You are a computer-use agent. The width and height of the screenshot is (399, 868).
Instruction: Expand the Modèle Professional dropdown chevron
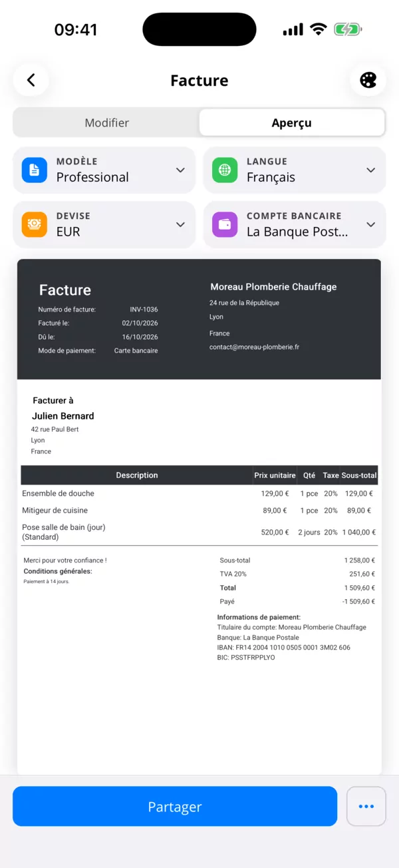(180, 170)
